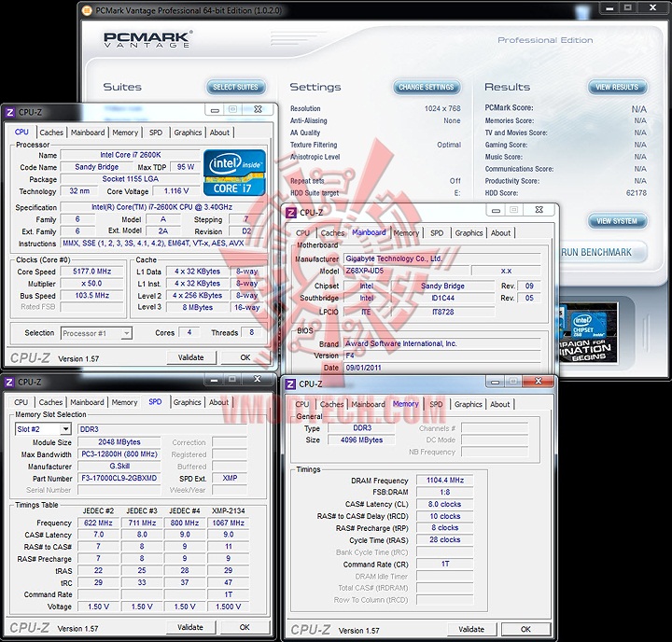Click Intel chipset advertisement thumbnail in PCMark
This screenshot has width=672, height=642.
pos(588,333)
